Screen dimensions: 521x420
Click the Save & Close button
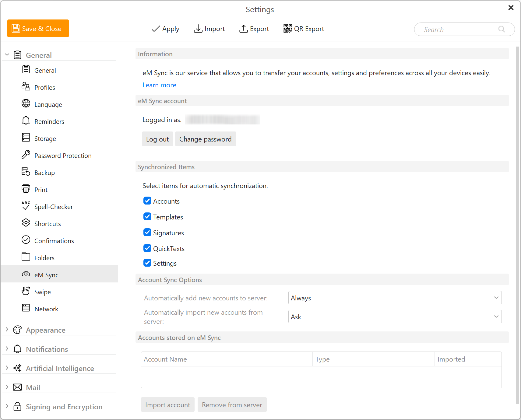38,28
